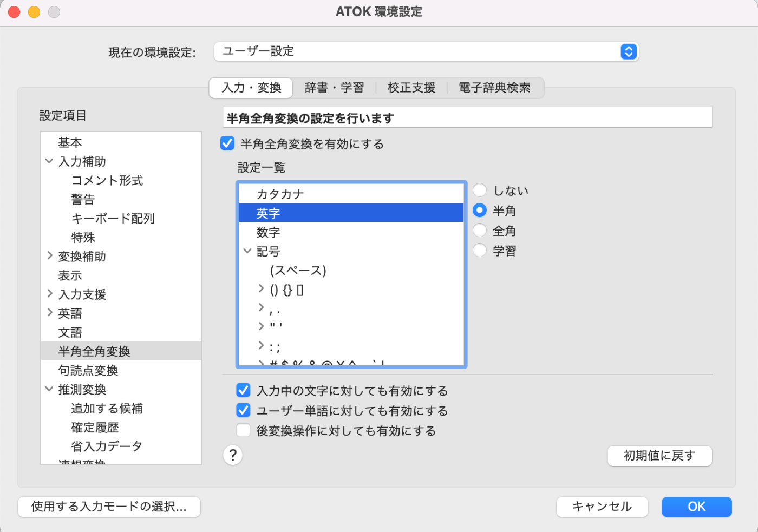Image resolution: width=758 pixels, height=532 pixels.
Task: Open the help question mark button
Action: [x=233, y=455]
